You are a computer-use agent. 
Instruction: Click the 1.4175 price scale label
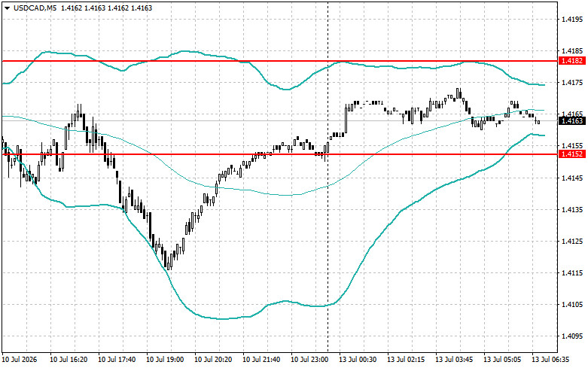coord(572,82)
